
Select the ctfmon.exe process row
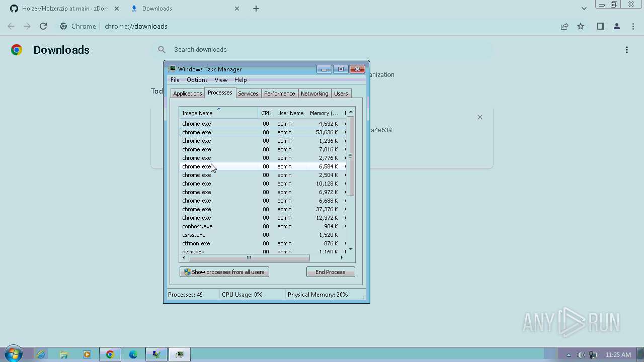pyautogui.click(x=263, y=243)
